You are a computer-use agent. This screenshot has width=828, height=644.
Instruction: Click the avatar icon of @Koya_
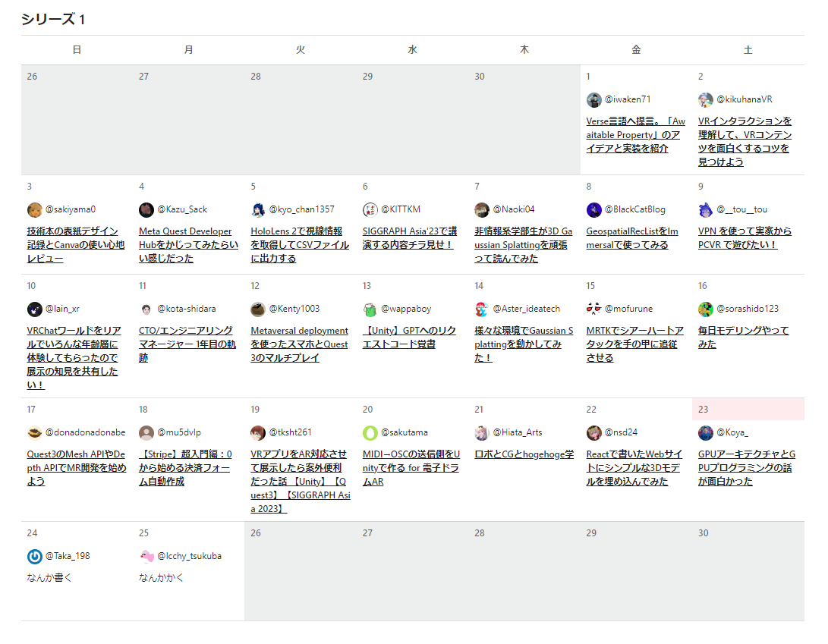point(706,433)
